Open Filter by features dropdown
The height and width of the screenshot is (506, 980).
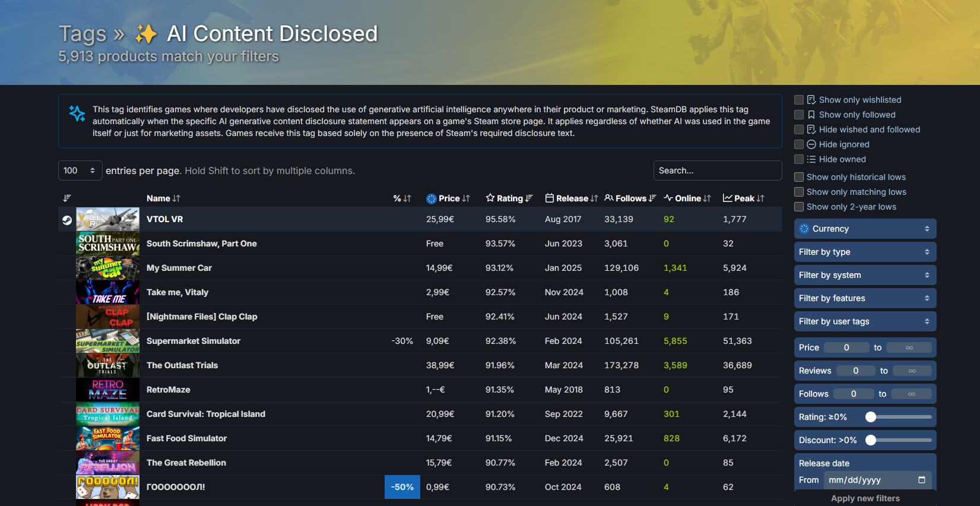pyautogui.click(x=865, y=298)
